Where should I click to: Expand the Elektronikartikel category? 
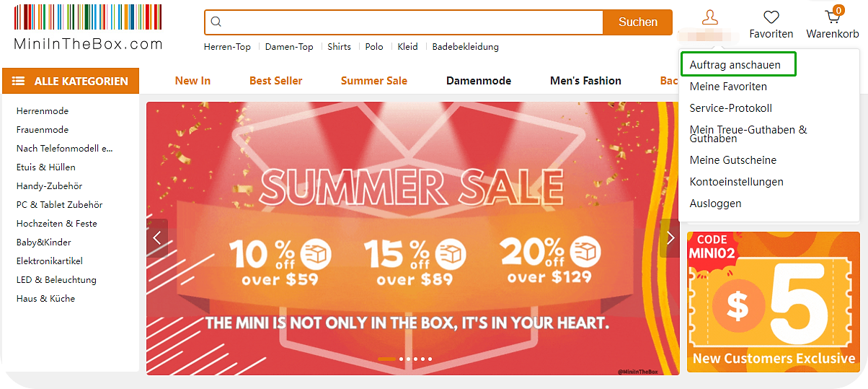[x=50, y=261]
